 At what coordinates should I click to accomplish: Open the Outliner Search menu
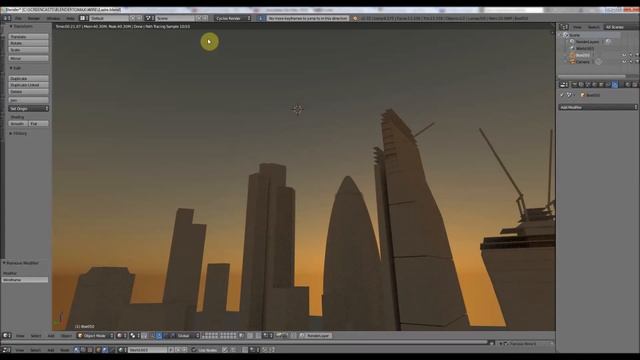[x=593, y=27]
